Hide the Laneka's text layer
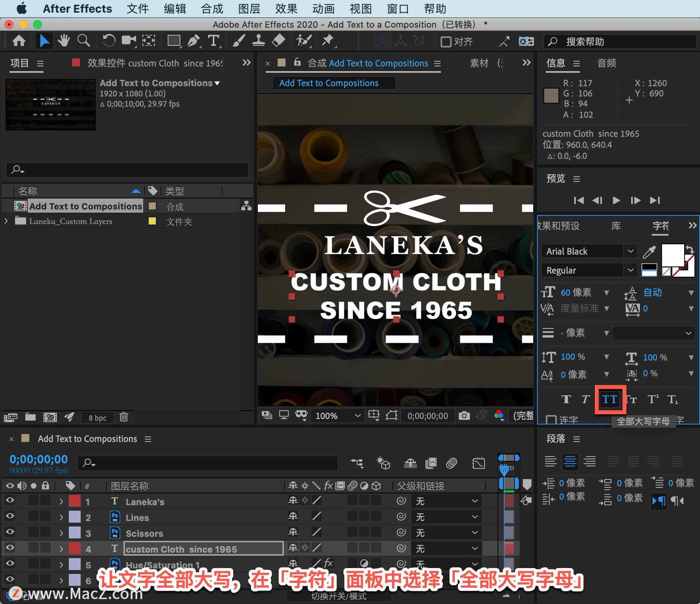 (x=10, y=500)
